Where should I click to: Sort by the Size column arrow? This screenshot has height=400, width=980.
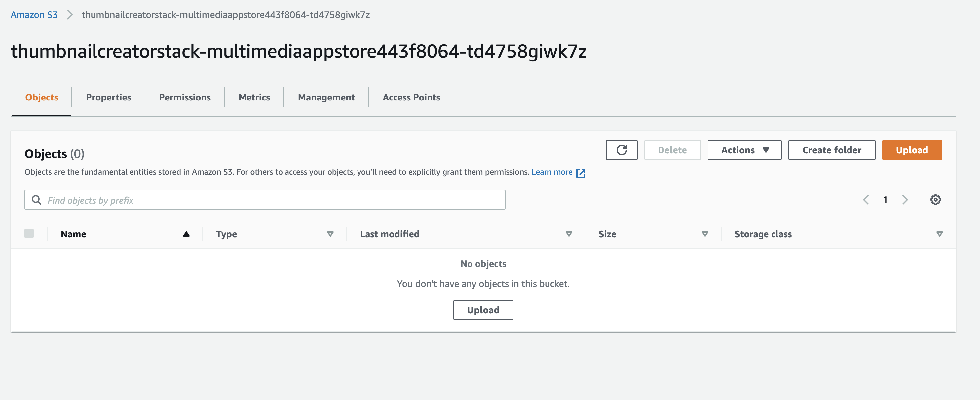(x=704, y=234)
